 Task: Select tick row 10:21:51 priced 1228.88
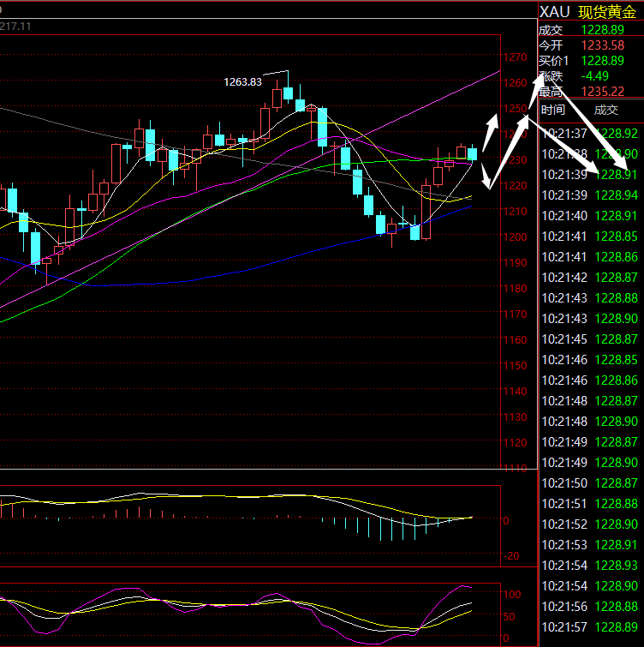pos(589,503)
